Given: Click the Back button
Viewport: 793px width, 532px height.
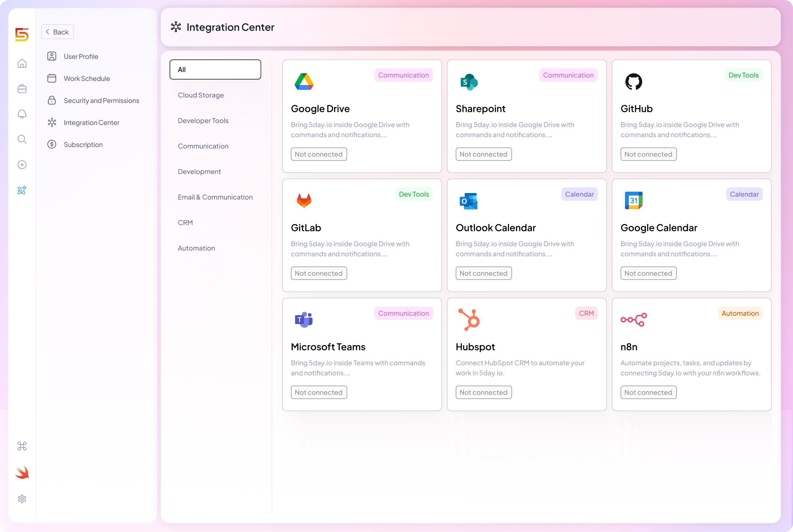Looking at the screenshot, I should (57, 32).
